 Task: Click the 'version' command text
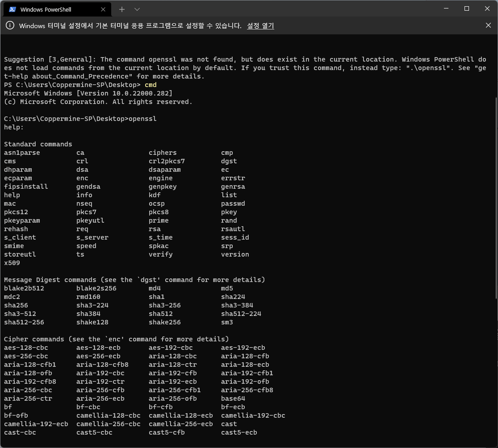tap(235, 254)
